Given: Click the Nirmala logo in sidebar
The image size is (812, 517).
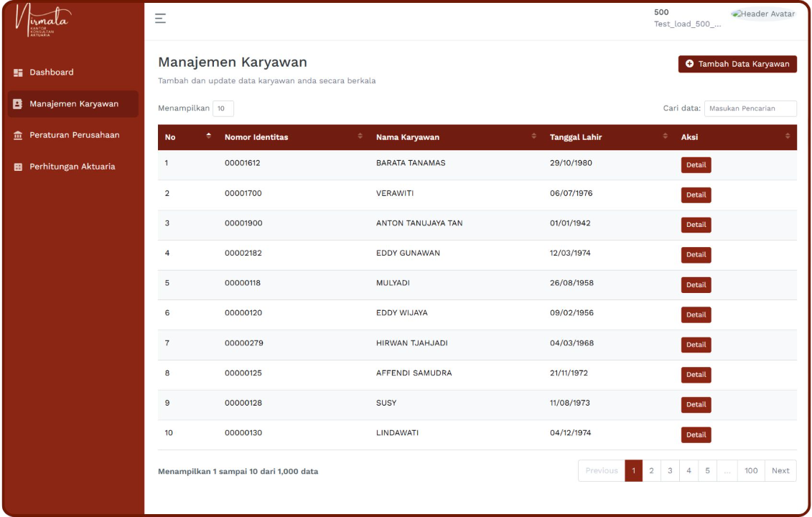Looking at the screenshot, I should click(x=44, y=22).
